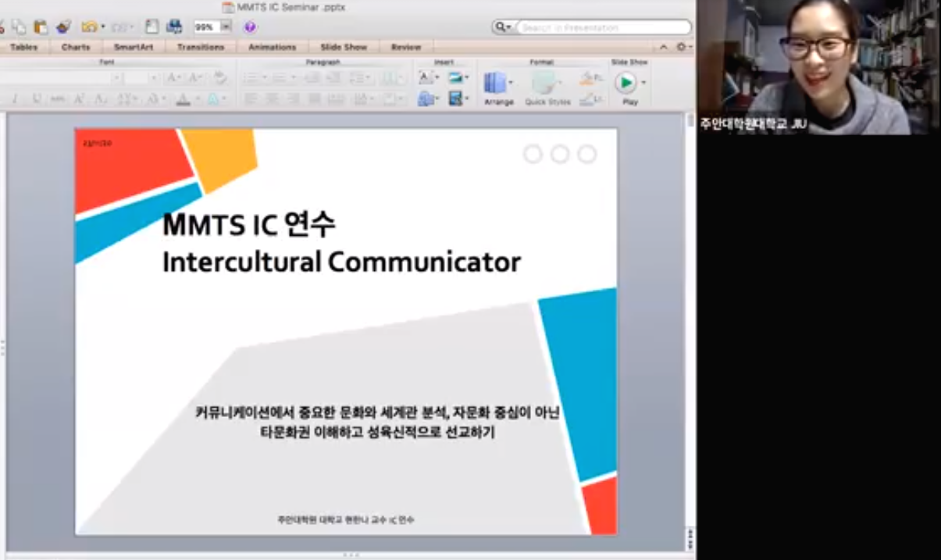Open the ribbon gear settings dropdown
This screenshot has height=560, width=941.
pyautogui.click(x=685, y=47)
